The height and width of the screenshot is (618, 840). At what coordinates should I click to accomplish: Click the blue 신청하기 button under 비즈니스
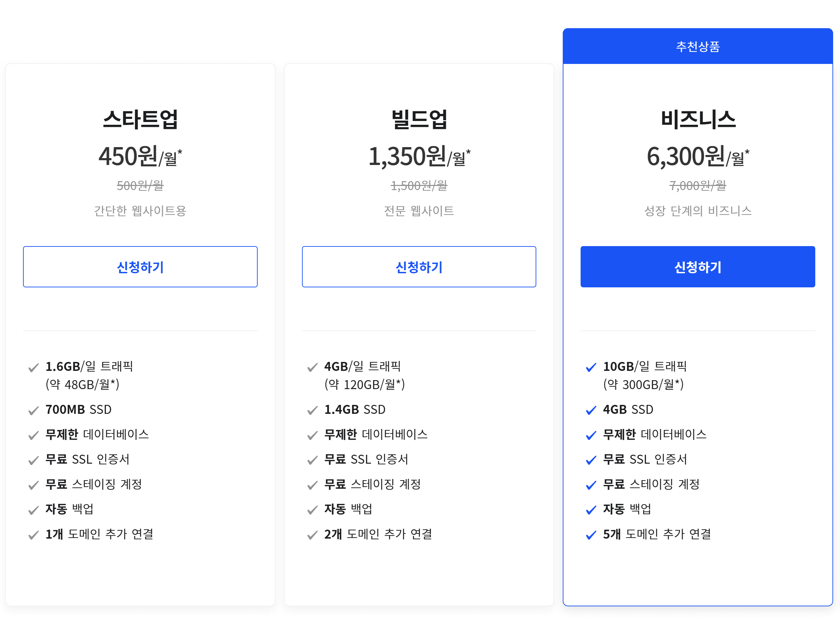(x=697, y=267)
